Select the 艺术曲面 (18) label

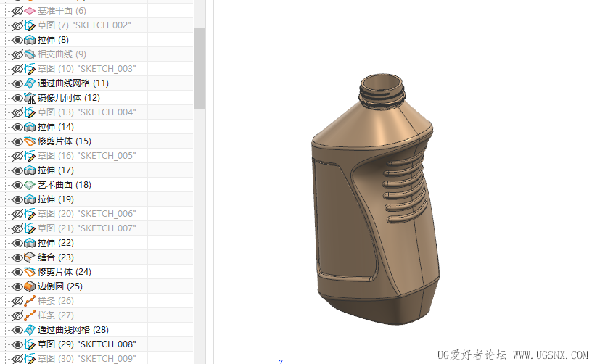(x=64, y=185)
